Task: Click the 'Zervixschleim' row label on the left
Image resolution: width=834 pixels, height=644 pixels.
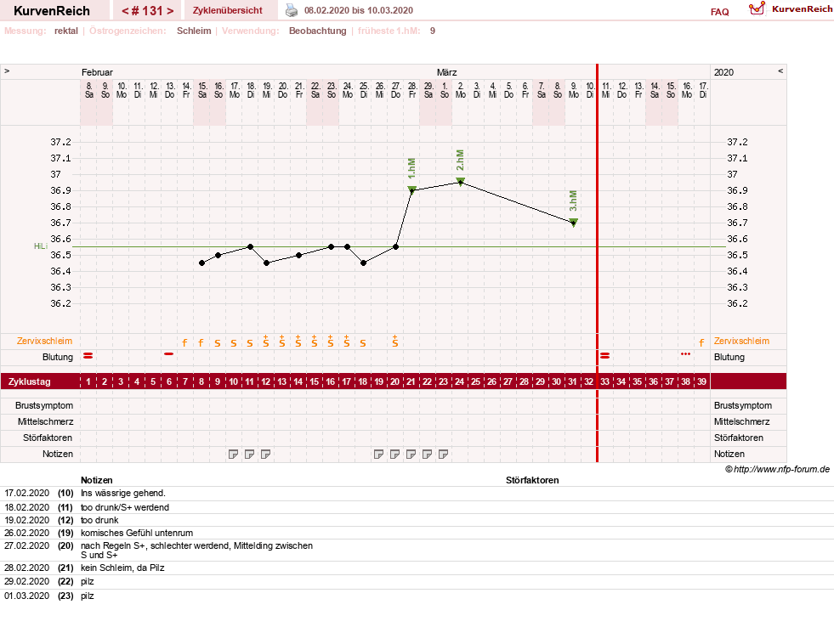Action: click(45, 342)
